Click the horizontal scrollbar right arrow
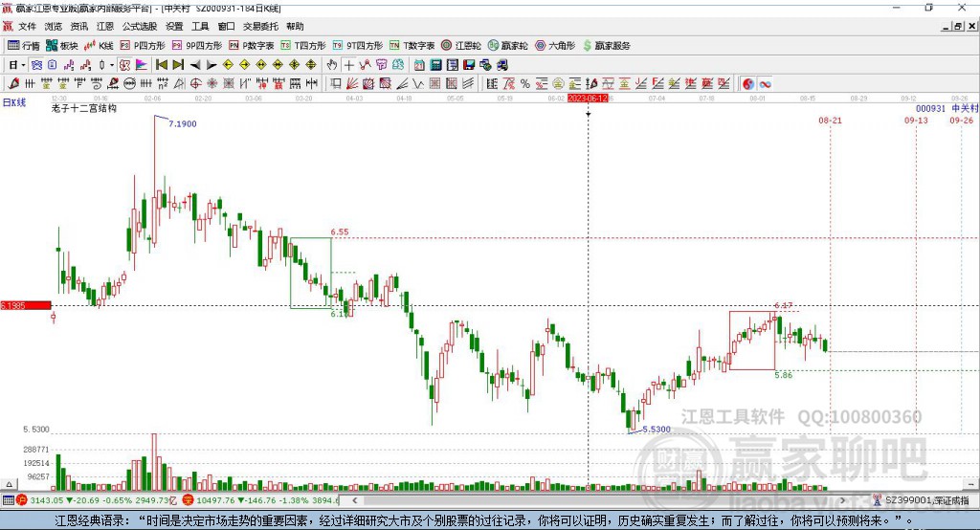Screen dimensions: 980x530 842,500
